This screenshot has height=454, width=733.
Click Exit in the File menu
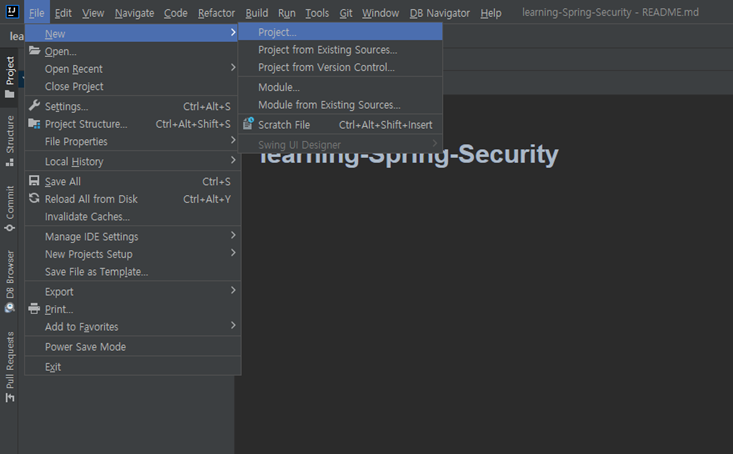[132, 367]
